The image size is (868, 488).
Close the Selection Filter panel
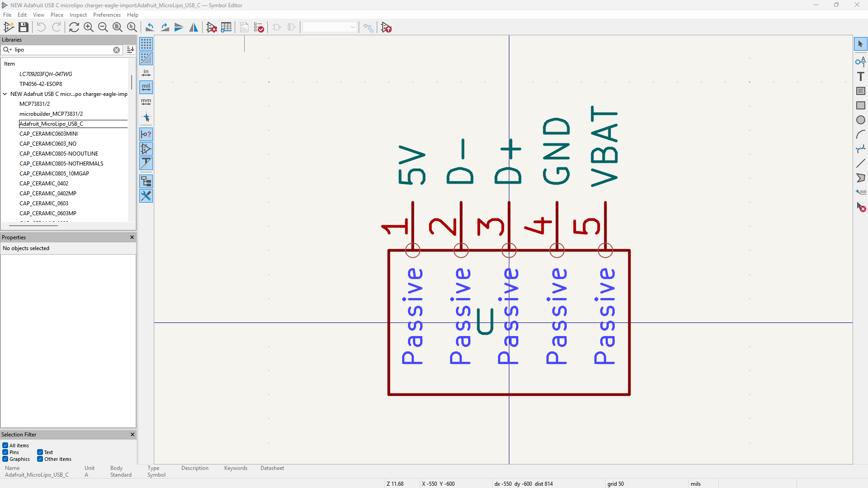[133, 435]
